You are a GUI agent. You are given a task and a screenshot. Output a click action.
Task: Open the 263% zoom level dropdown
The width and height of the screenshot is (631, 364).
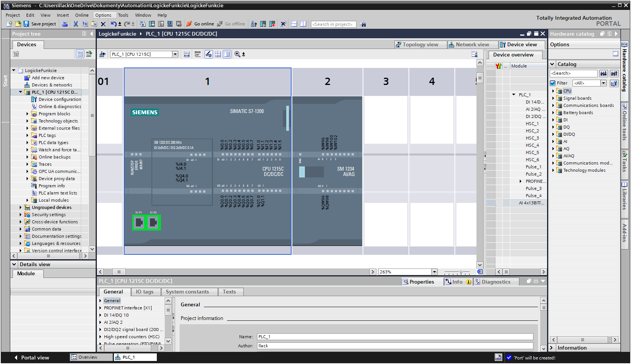434,272
